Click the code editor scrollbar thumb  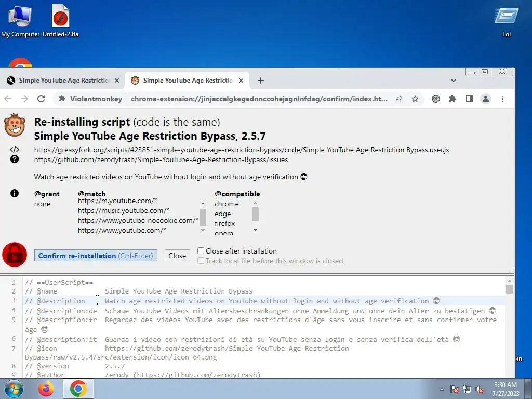[x=509, y=289]
